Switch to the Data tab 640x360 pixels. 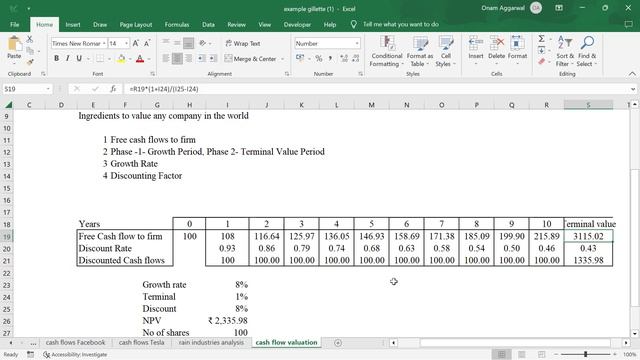pyautogui.click(x=208, y=24)
